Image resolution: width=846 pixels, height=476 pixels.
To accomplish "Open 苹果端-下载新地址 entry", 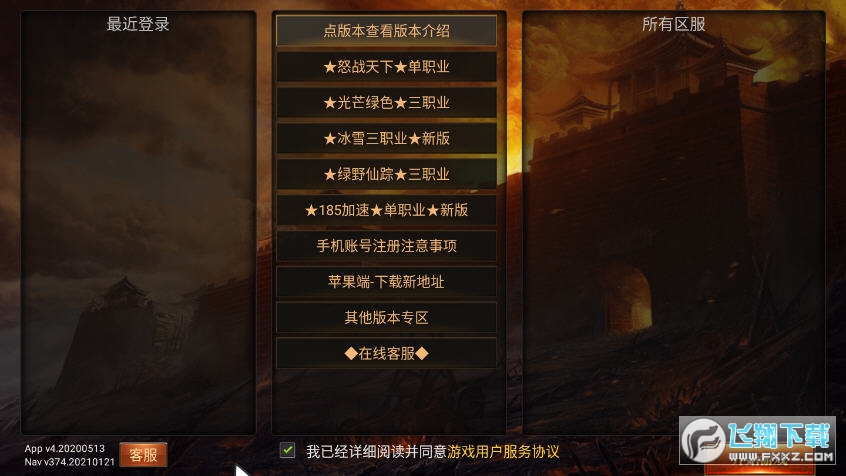I will coord(386,282).
